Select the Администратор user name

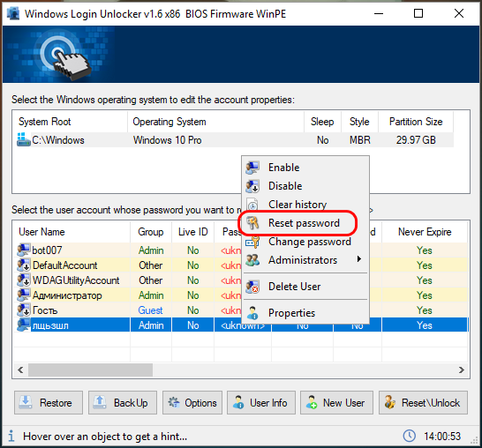point(67,295)
